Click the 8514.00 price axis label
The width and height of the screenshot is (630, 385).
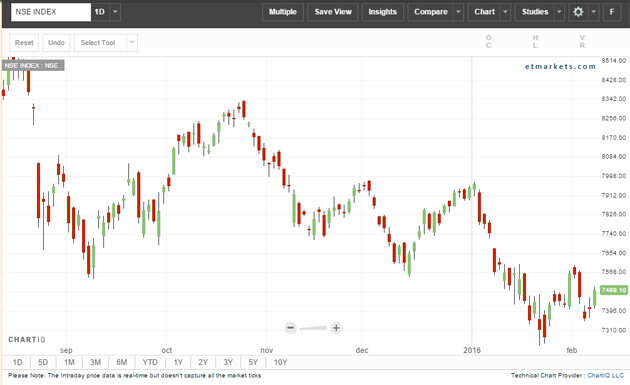[x=614, y=60]
